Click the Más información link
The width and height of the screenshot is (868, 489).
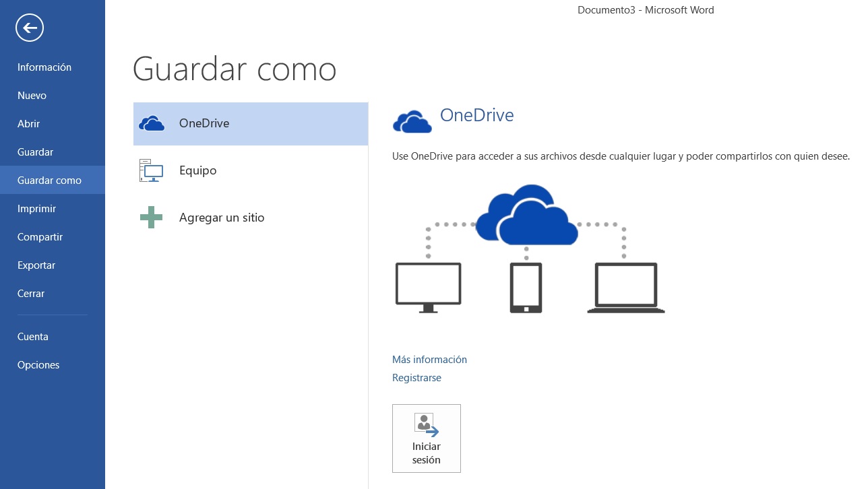[429, 360]
